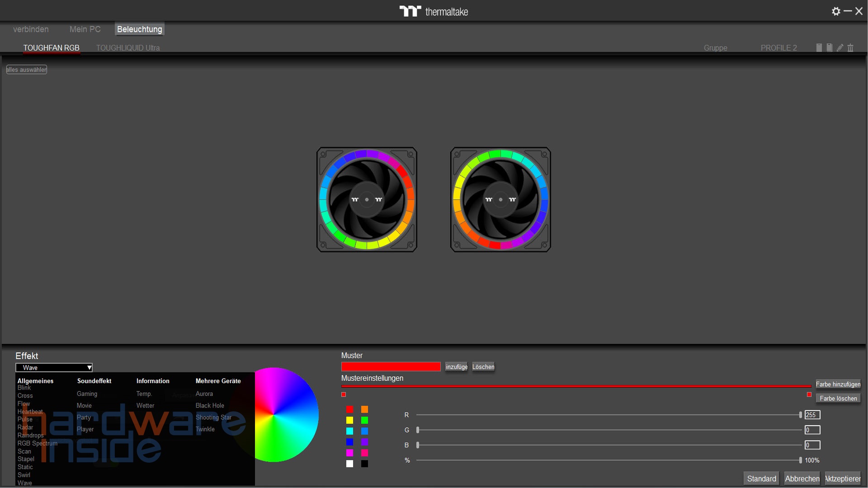Copy the profile using the copy icon

tap(819, 47)
